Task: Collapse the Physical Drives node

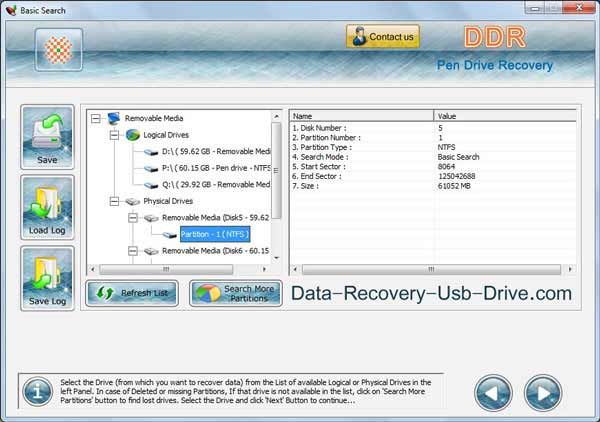Action: click(114, 201)
